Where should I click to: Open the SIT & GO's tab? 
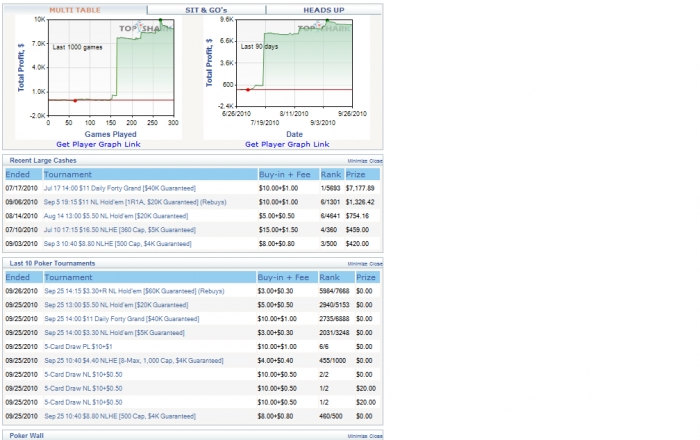(206, 10)
